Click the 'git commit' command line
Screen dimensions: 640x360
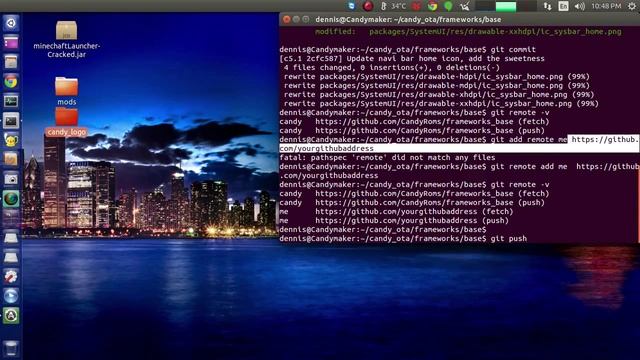coord(408,50)
